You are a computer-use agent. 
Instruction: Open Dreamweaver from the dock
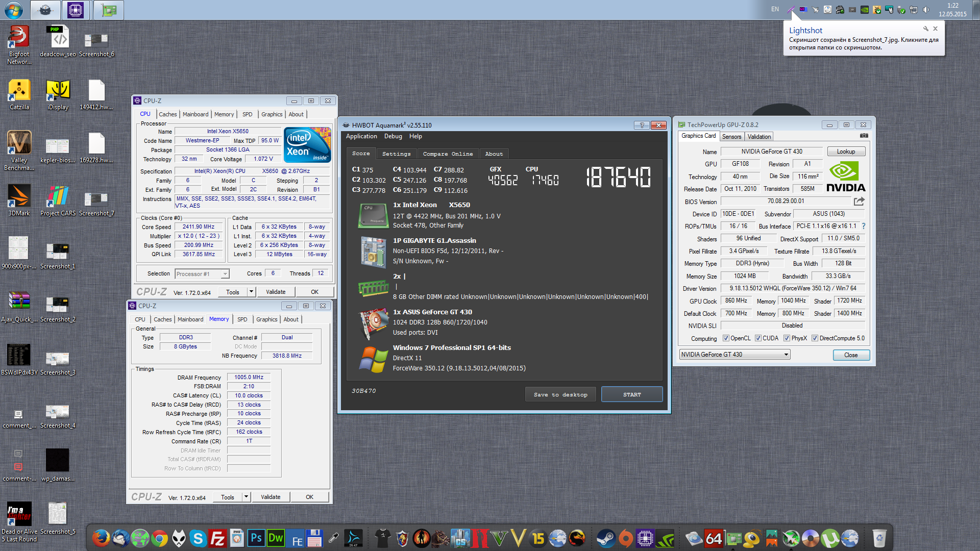tap(276, 538)
